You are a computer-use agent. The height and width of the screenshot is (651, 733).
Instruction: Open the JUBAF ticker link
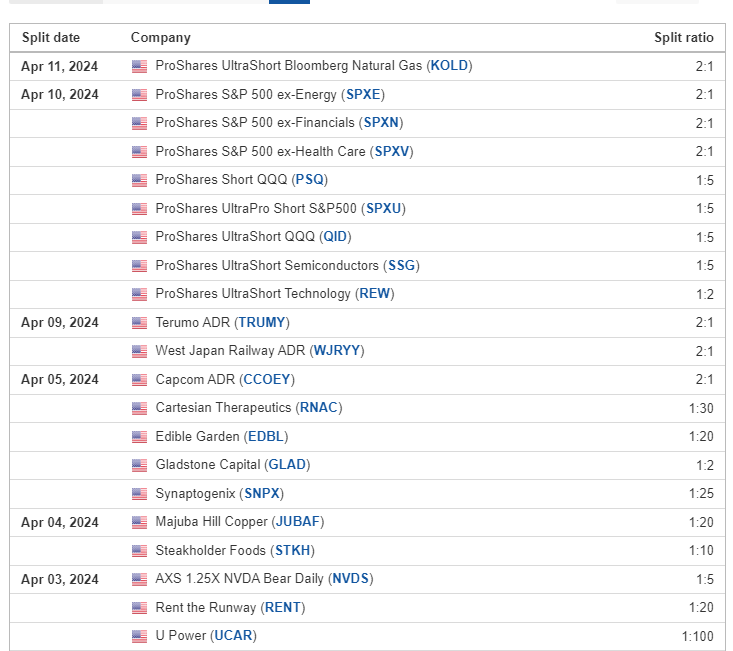pos(298,522)
